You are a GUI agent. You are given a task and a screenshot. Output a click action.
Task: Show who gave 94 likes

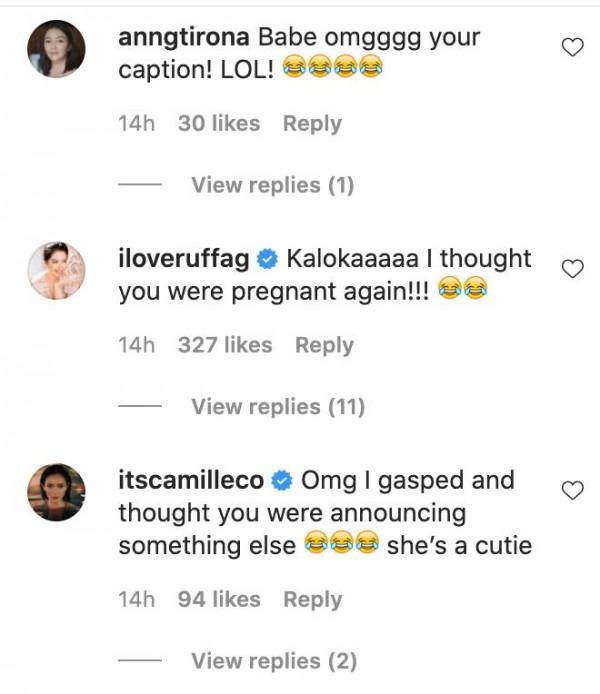point(218,600)
